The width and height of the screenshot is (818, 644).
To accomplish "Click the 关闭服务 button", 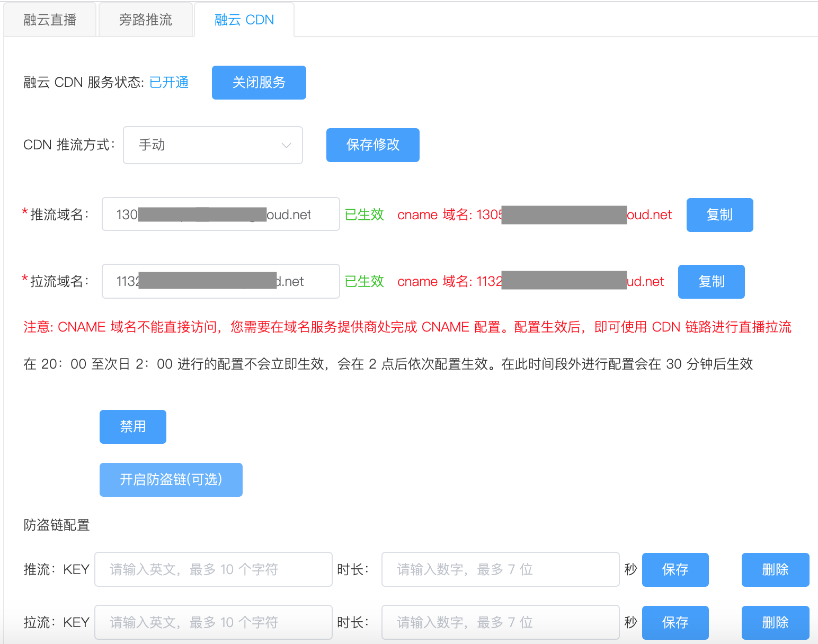I will [259, 83].
